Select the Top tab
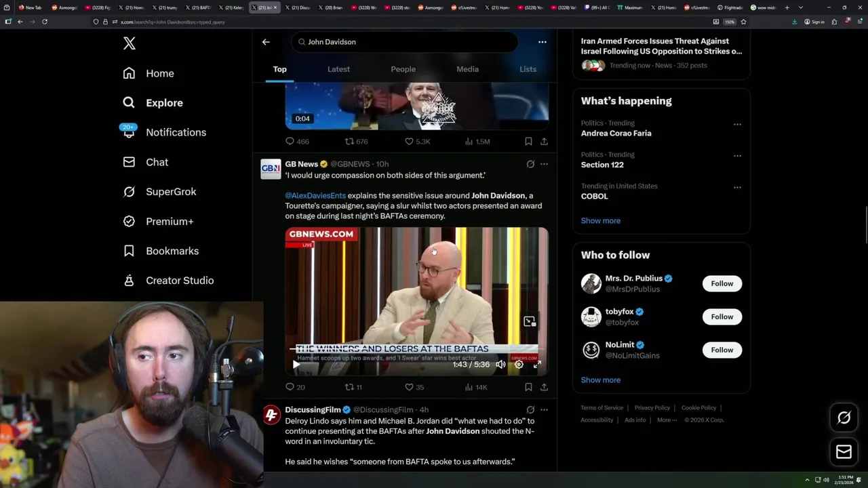 (x=279, y=69)
